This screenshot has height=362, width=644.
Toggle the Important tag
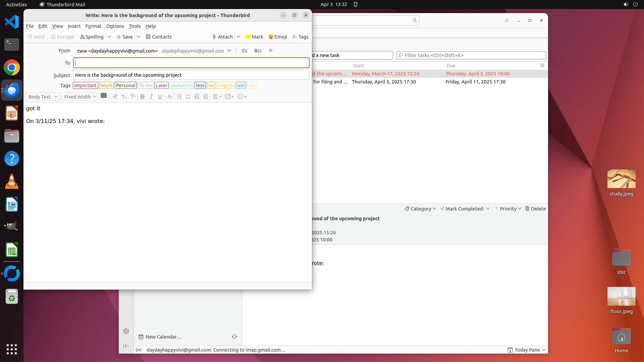tap(85, 85)
